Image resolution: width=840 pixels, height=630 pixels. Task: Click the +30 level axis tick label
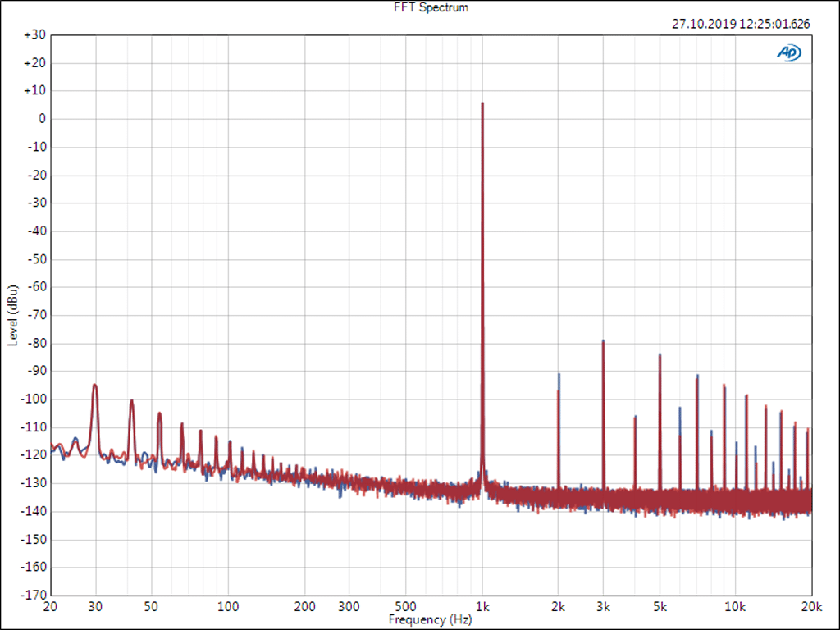point(34,35)
